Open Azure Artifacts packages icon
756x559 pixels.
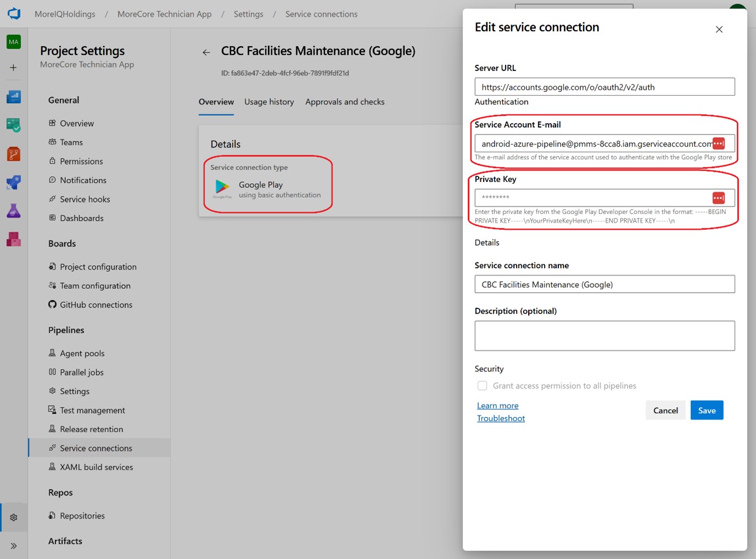[x=14, y=239]
